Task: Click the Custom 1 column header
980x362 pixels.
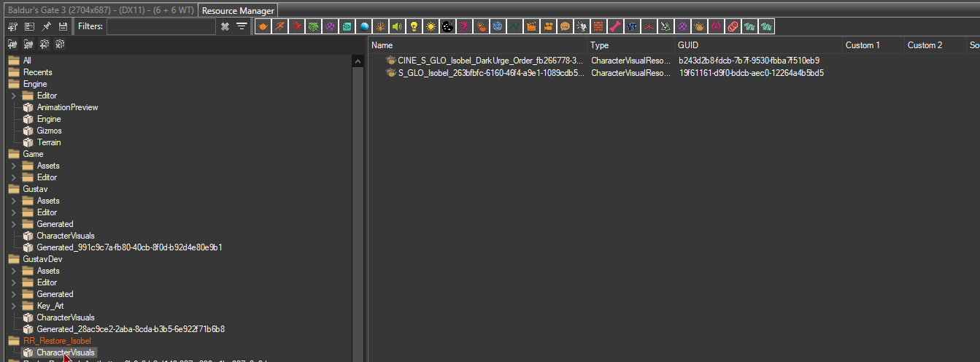Action: coord(873,45)
